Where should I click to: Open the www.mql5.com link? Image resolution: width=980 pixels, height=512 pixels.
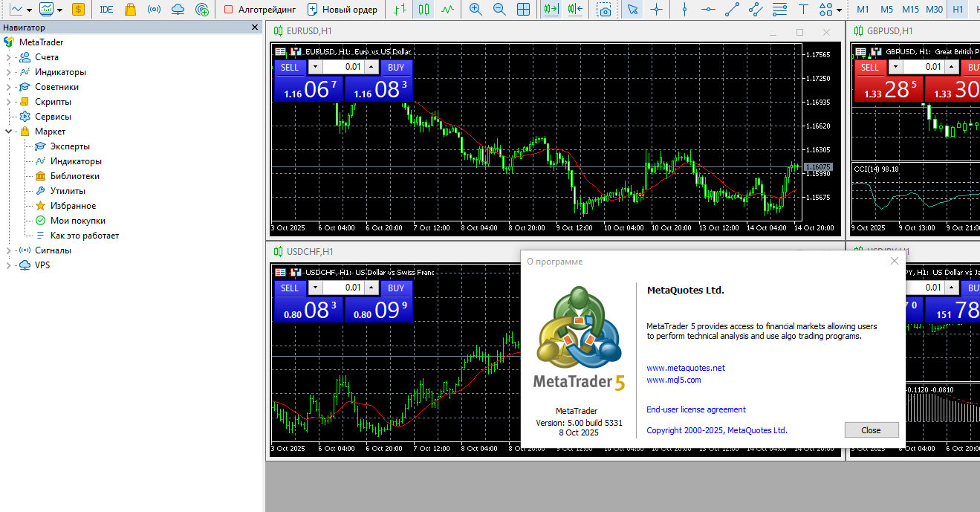[x=673, y=380]
